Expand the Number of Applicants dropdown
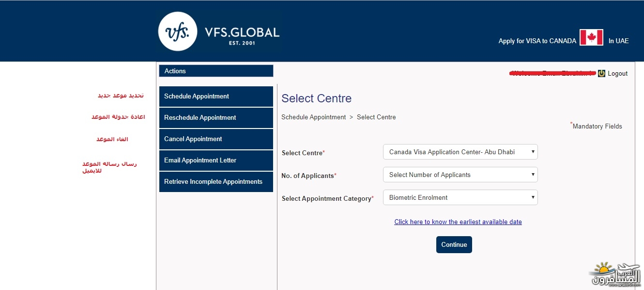This screenshot has height=290, width=644. coord(460,175)
